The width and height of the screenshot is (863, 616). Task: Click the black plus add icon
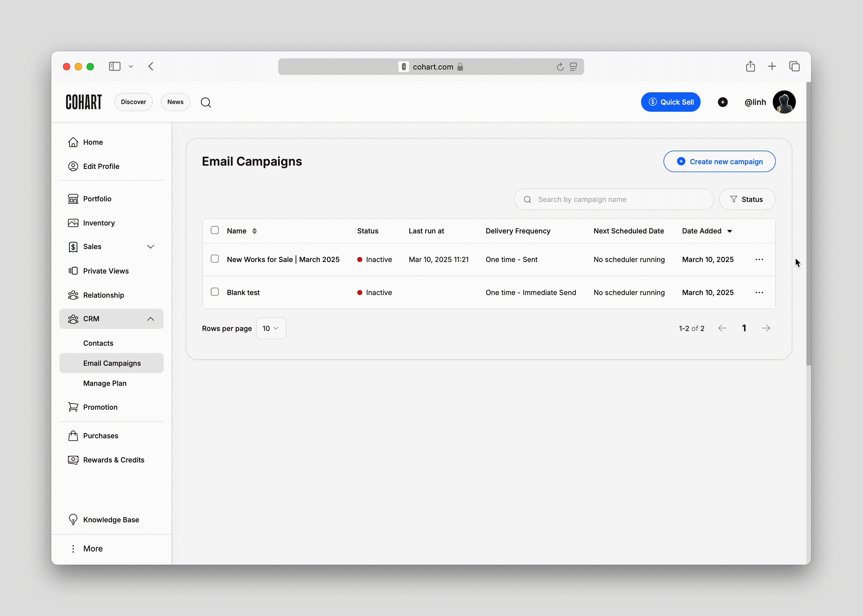pyautogui.click(x=722, y=102)
